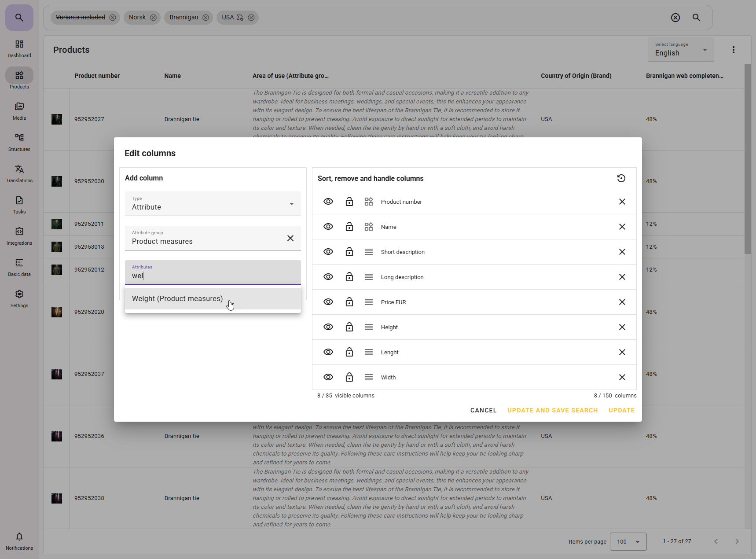756x559 pixels.
Task: Click the Attributes search input field
Action: point(213,276)
